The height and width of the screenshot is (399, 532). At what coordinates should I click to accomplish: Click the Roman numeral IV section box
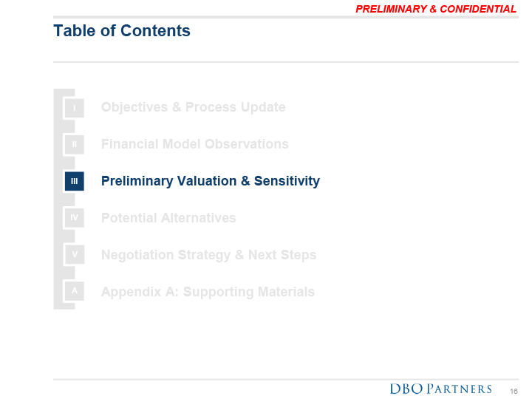(74, 218)
